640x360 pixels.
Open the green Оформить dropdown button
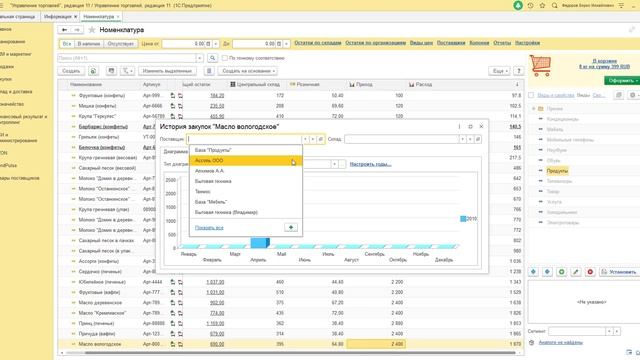coord(622,81)
